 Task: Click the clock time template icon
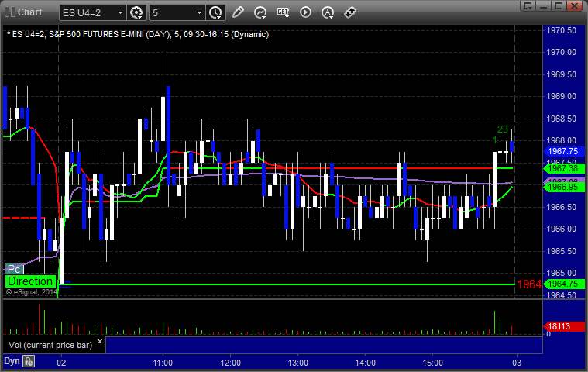[x=215, y=12]
